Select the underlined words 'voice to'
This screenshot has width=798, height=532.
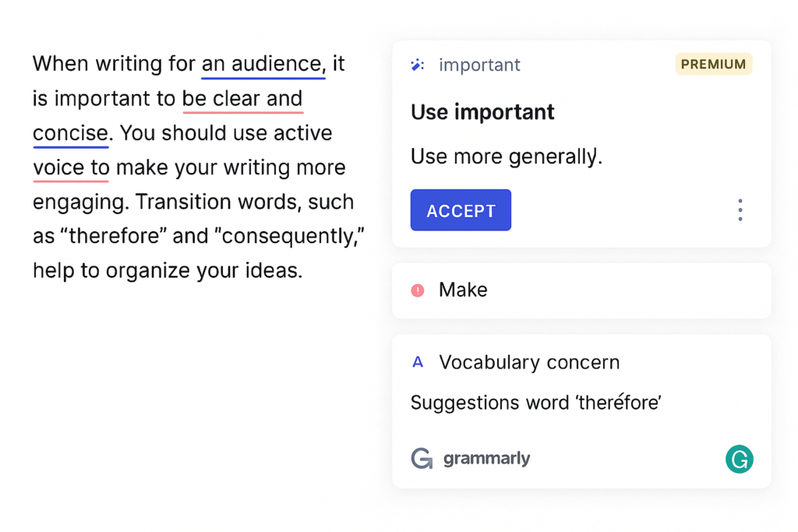tap(70, 167)
